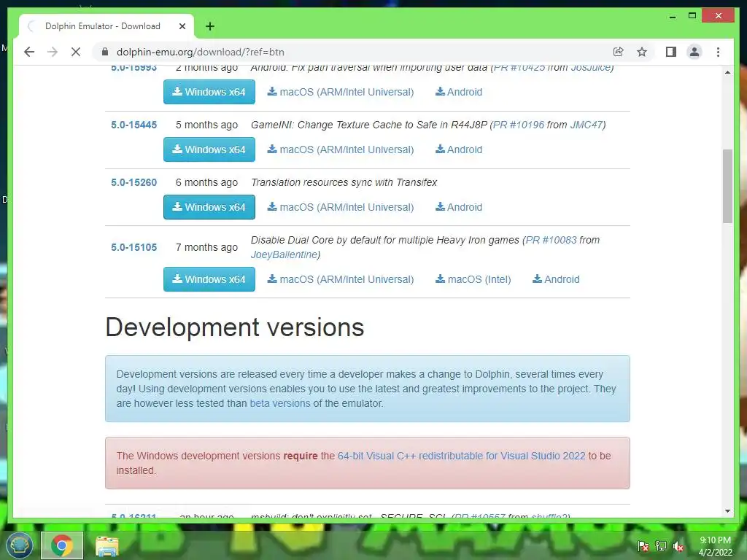747x560 pixels.
Task: Download Android build for 5.0-15445
Action: coord(459,149)
